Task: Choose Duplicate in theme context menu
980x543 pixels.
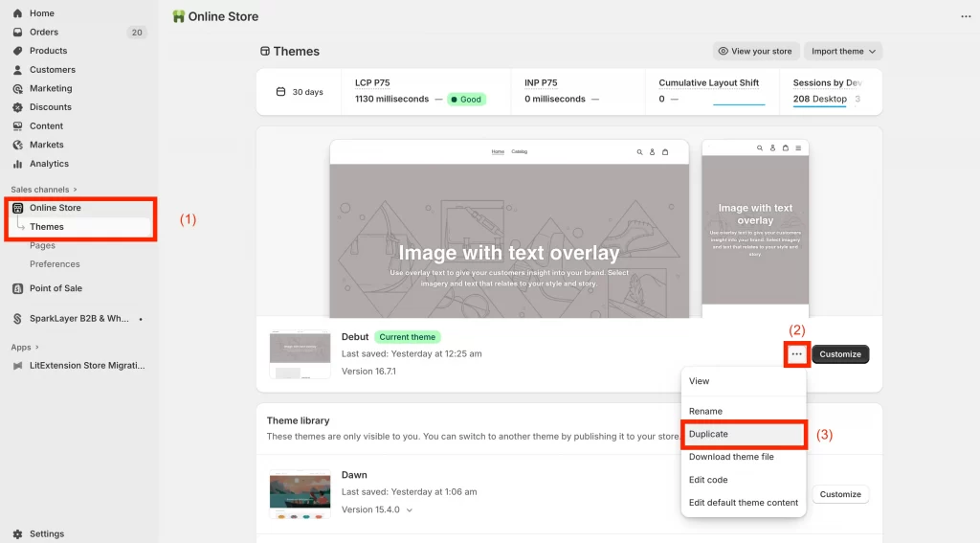Action: coord(744,434)
